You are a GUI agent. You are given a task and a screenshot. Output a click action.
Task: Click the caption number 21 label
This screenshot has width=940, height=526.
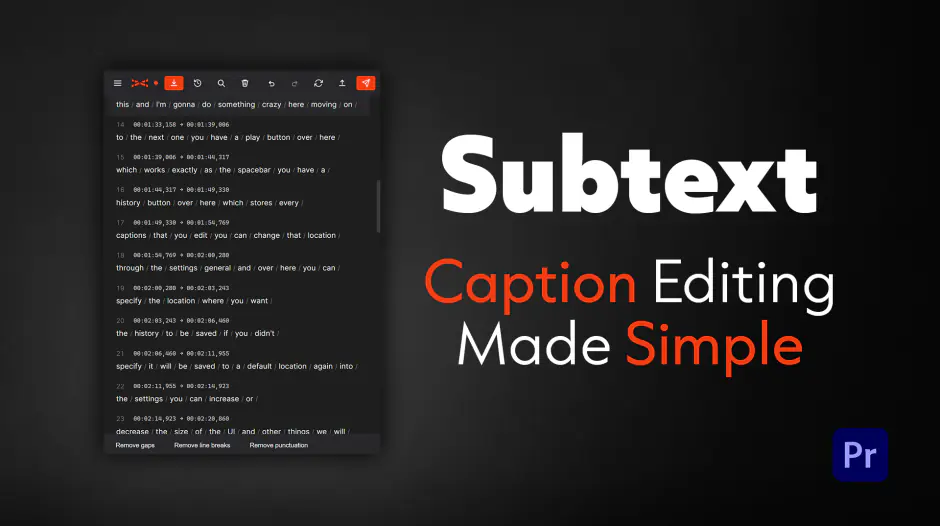pyautogui.click(x=120, y=353)
